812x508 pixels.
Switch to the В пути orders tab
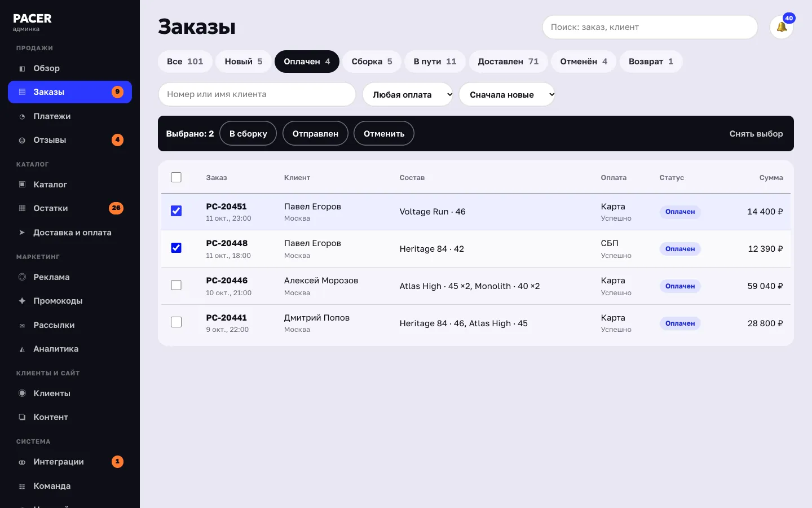[435, 62]
